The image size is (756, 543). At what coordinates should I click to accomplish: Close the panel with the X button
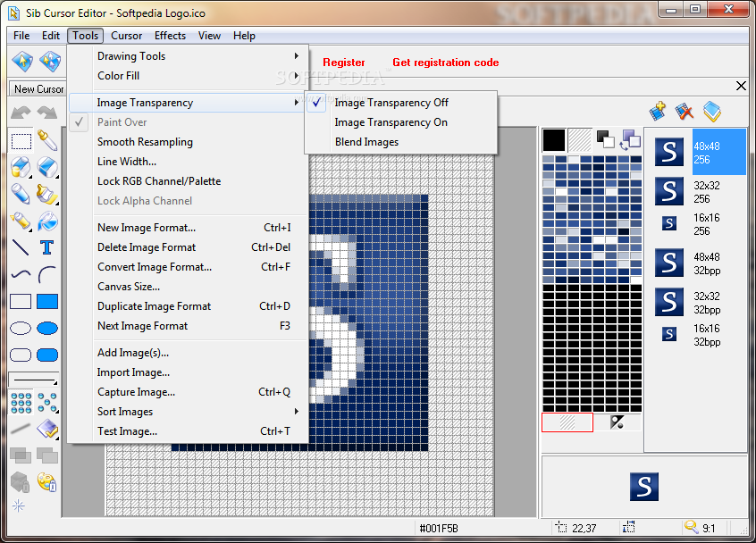[x=741, y=86]
